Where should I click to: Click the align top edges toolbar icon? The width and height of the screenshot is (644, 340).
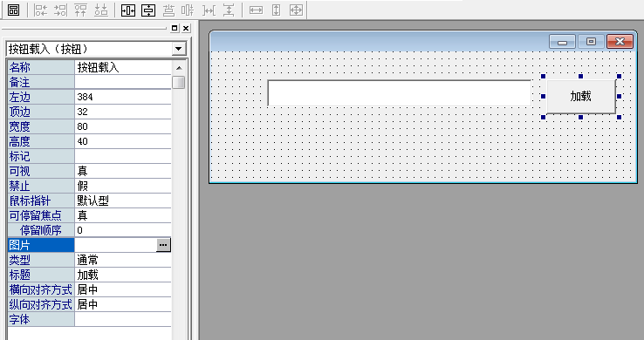click(81, 10)
